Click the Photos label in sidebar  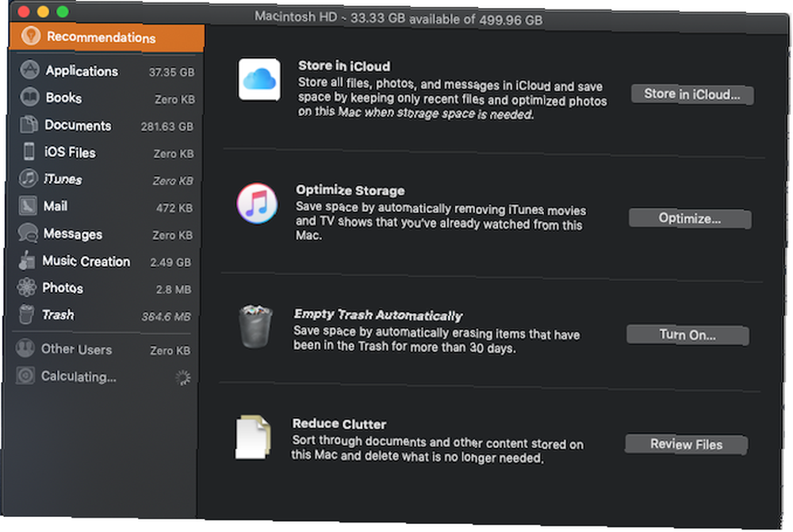(63, 288)
